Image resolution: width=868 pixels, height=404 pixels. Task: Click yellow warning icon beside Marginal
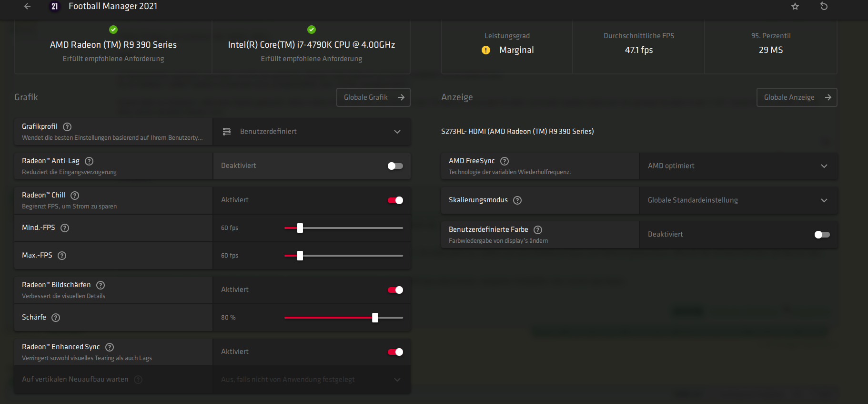(x=486, y=50)
